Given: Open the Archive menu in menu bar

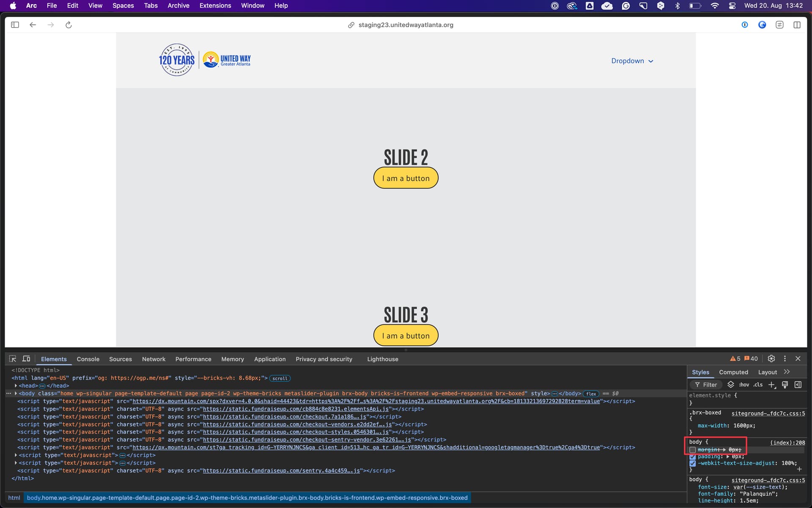Looking at the screenshot, I should point(178,6).
